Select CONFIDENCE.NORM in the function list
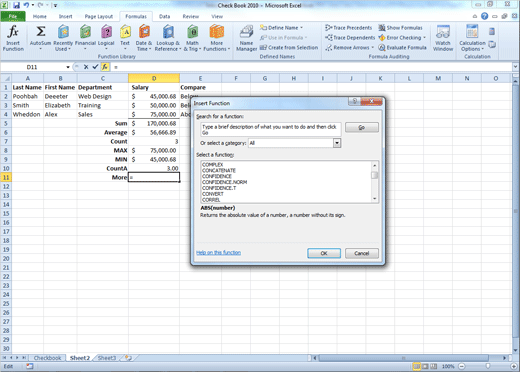Viewport: 520px width, 372px height. (x=224, y=182)
